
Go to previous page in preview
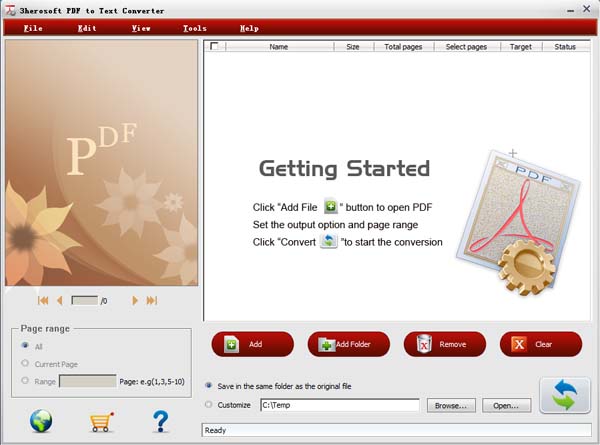(x=60, y=300)
